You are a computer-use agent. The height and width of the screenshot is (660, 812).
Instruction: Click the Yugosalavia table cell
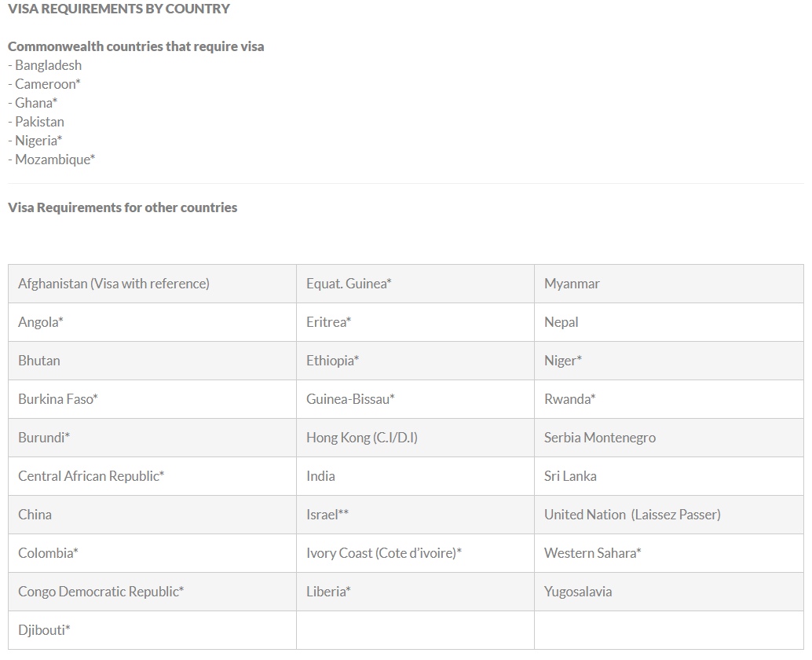[578, 592]
